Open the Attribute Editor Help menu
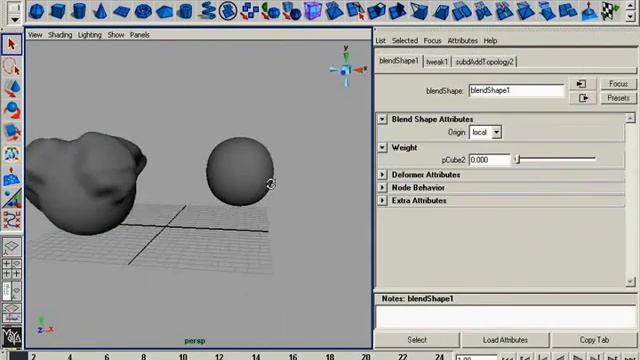640x360 pixels. click(490, 41)
